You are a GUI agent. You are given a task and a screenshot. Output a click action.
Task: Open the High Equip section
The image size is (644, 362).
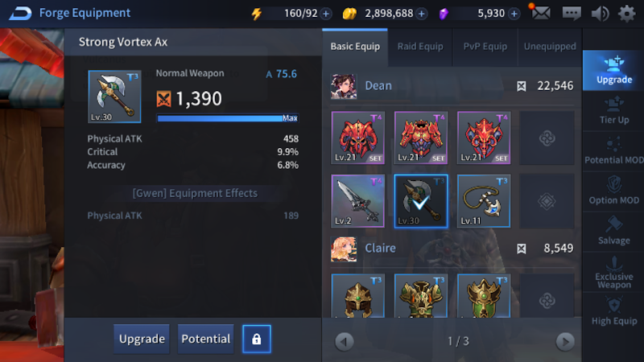click(613, 312)
